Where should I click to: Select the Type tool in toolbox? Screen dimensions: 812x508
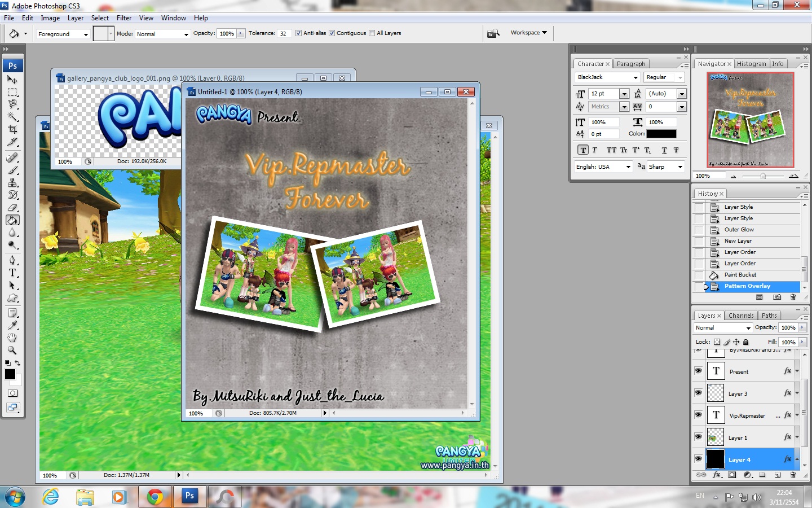(x=12, y=273)
